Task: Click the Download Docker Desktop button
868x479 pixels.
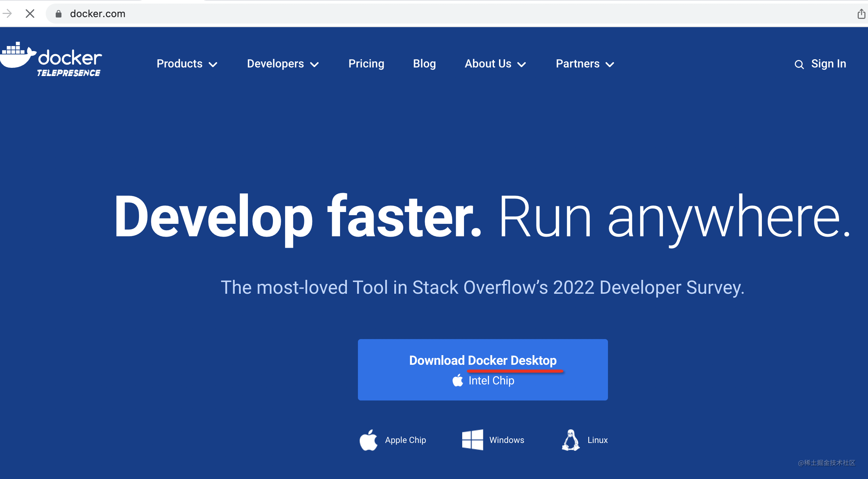Action: 483,360
